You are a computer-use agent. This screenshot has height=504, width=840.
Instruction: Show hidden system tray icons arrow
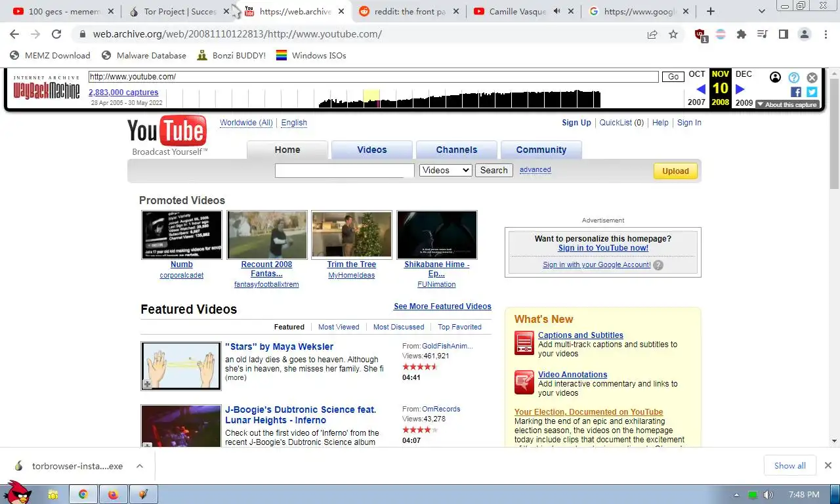(x=737, y=495)
